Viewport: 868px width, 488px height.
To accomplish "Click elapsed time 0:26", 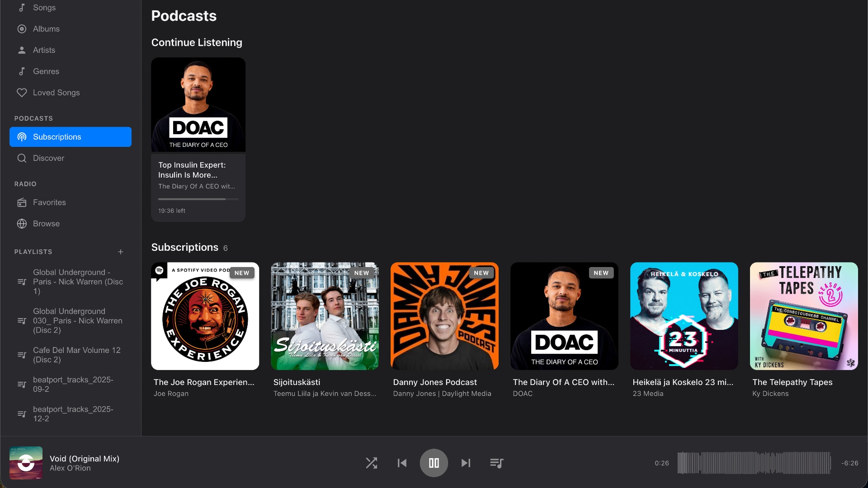I will click(662, 463).
